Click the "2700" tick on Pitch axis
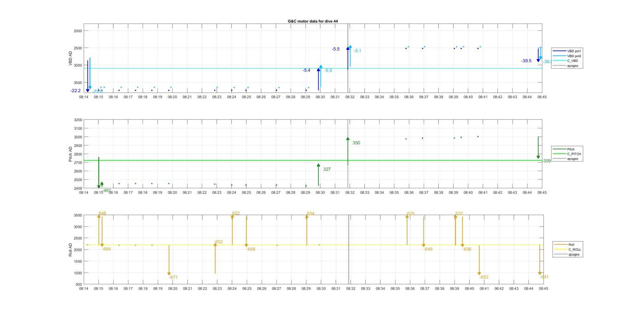The image size is (644, 319). pos(78,162)
